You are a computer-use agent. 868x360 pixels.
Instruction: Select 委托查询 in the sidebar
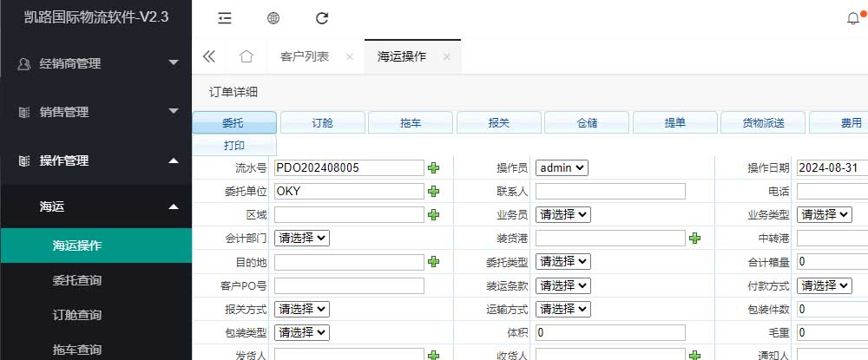pos(77,280)
